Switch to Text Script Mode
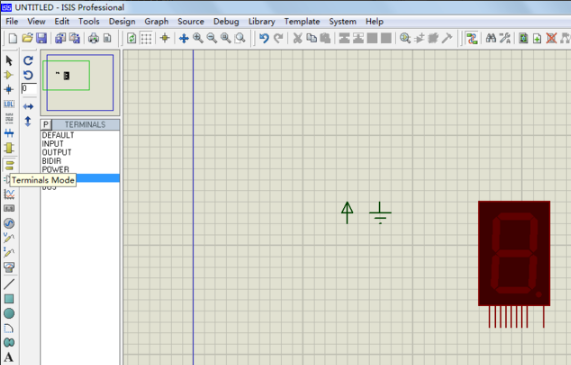The image size is (571, 365). click(9, 119)
